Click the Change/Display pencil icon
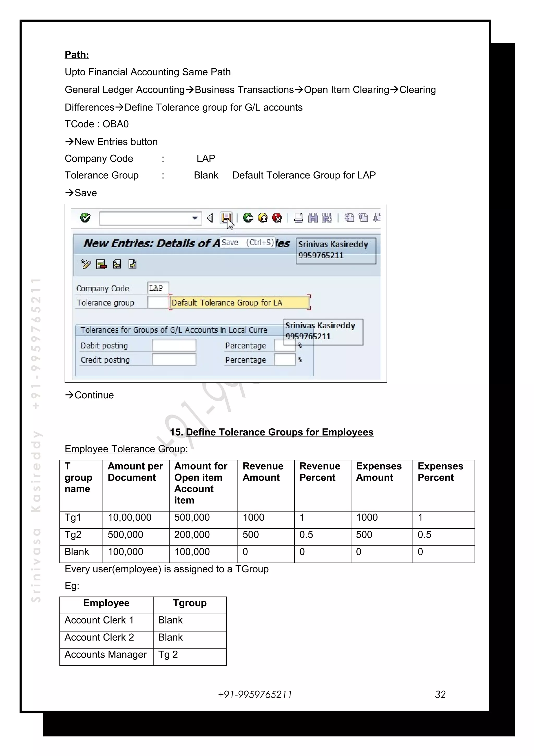Screen dimensions: 534x756 [x=86, y=265]
